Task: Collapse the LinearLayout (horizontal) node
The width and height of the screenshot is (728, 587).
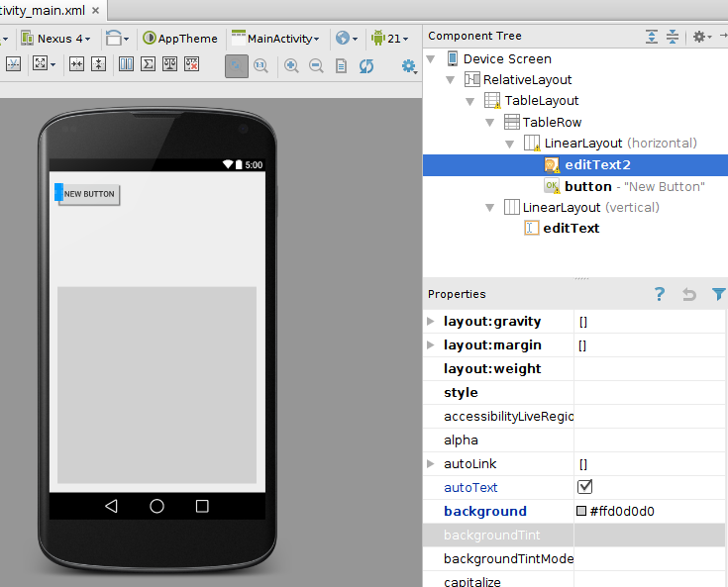Action: pyautogui.click(x=509, y=144)
